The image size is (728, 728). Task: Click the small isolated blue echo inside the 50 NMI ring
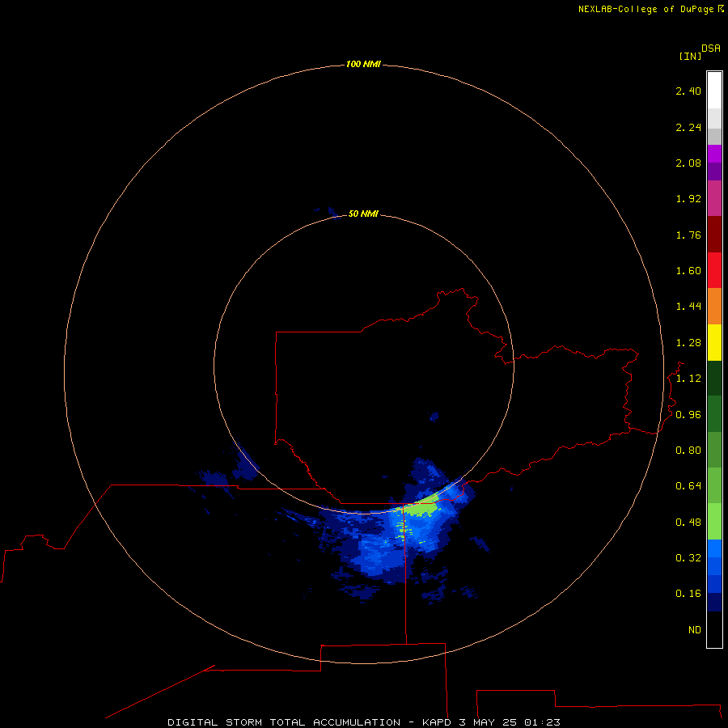tap(434, 416)
